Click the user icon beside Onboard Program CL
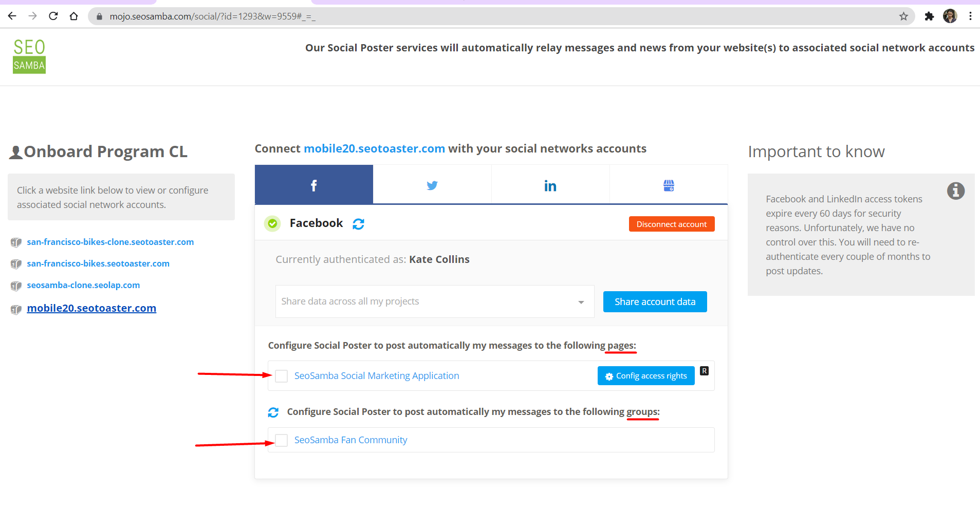The image size is (980, 511). pos(16,152)
